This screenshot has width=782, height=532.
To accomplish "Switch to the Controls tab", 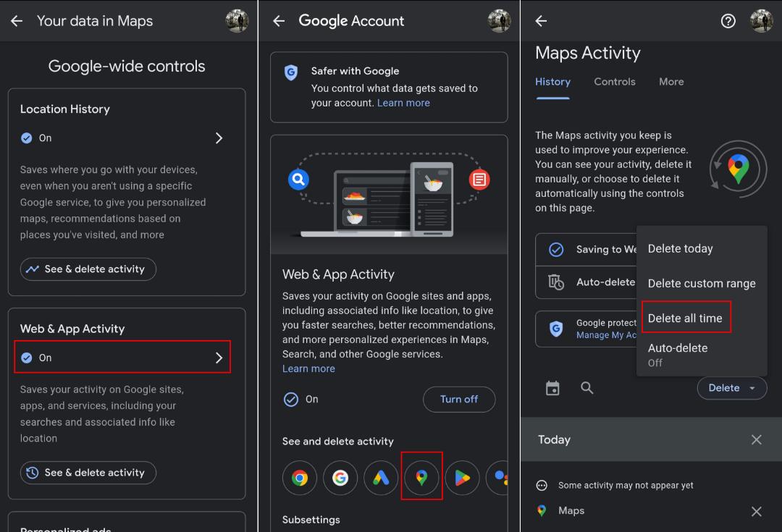I will (615, 82).
